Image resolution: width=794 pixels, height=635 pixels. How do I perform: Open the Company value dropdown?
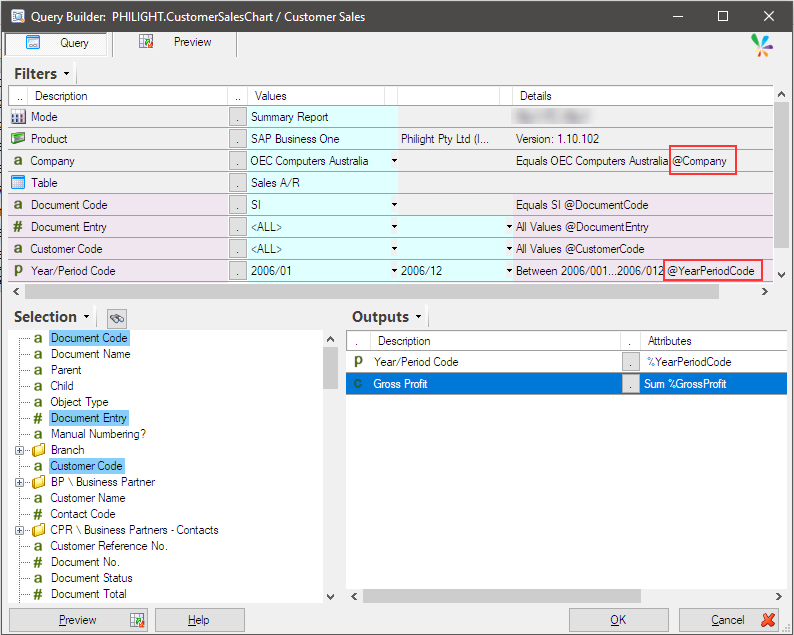coord(394,161)
